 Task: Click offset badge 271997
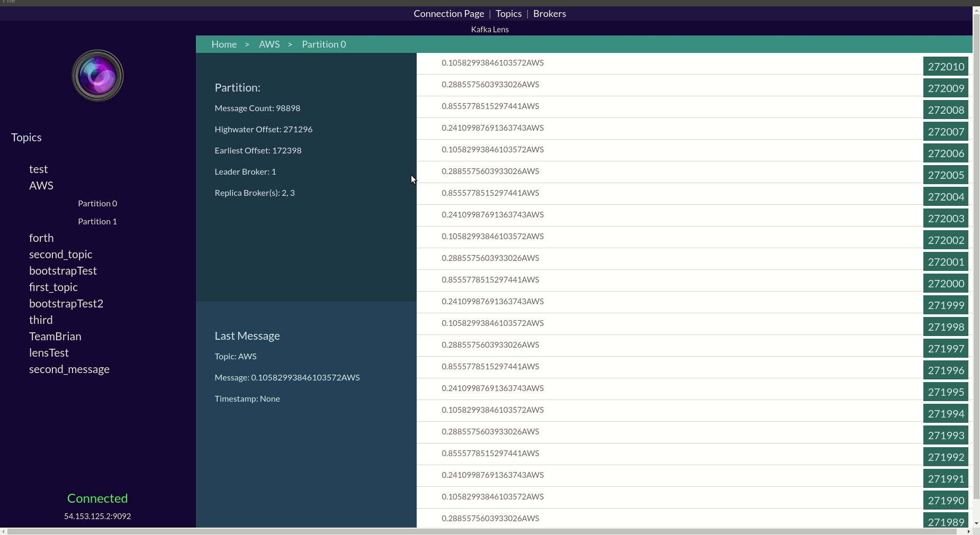946,349
